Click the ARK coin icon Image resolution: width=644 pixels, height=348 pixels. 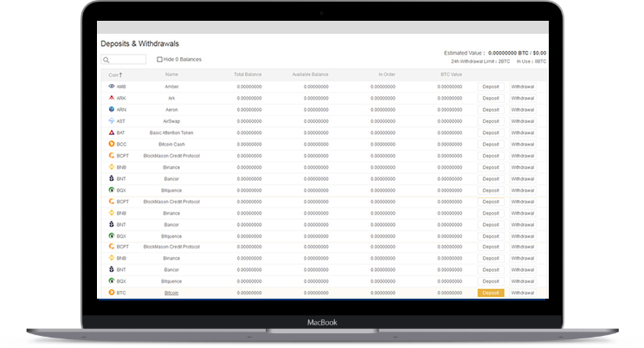click(x=112, y=98)
